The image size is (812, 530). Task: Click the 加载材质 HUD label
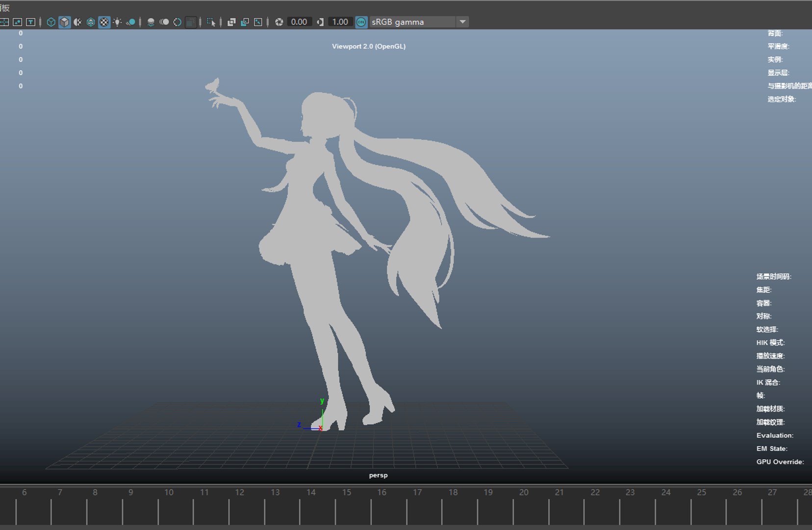pyautogui.click(x=770, y=409)
